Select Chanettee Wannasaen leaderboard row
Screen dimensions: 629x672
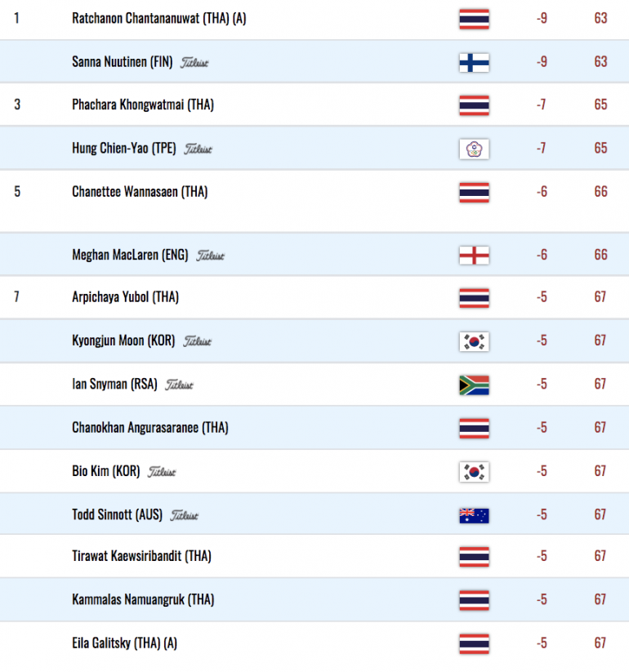[314, 201]
